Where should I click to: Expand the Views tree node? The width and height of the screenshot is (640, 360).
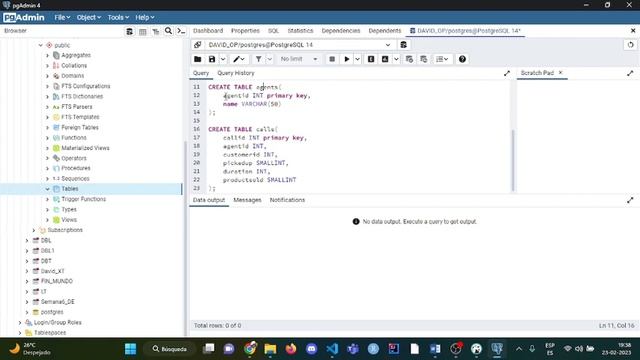click(x=47, y=220)
